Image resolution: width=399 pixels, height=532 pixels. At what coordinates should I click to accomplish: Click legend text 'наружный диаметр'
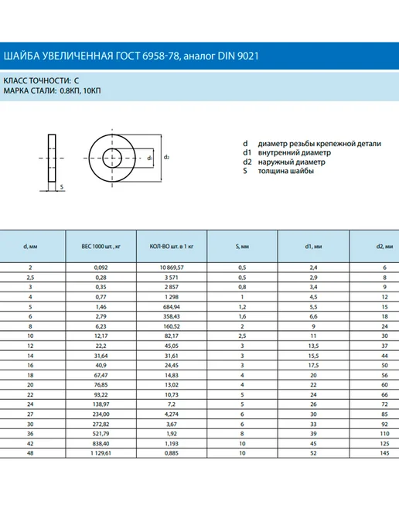[292, 162]
